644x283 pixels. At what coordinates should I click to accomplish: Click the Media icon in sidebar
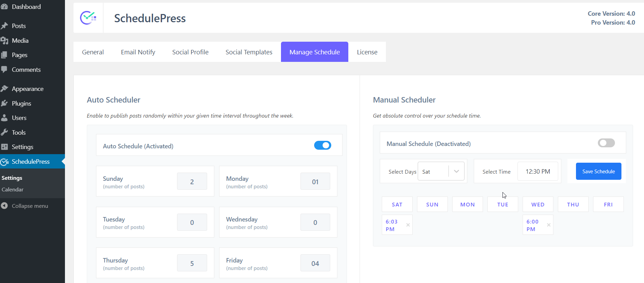4,41
